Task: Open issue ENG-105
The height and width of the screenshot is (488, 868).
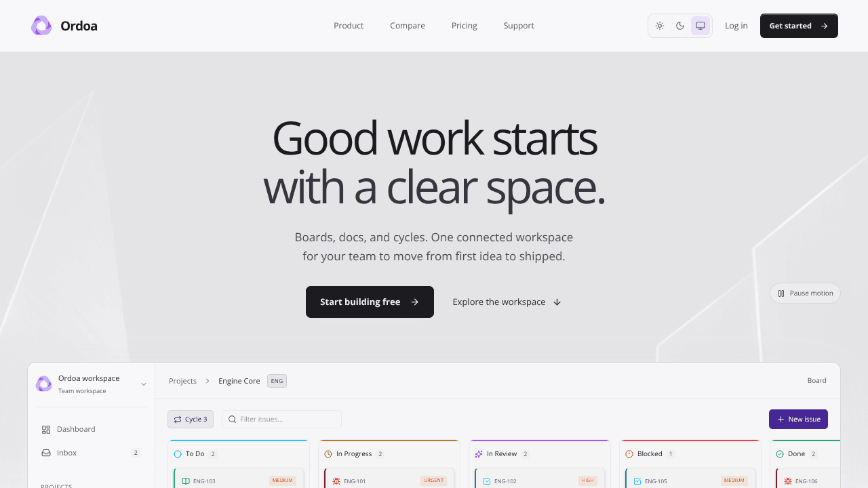Action: (690, 478)
